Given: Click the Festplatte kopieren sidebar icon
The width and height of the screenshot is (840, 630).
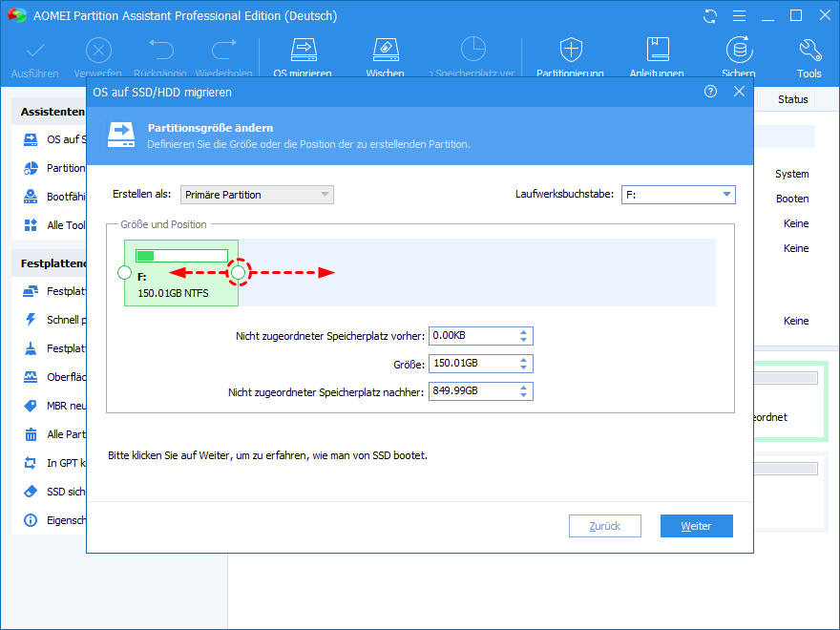Looking at the screenshot, I should coord(31,291).
